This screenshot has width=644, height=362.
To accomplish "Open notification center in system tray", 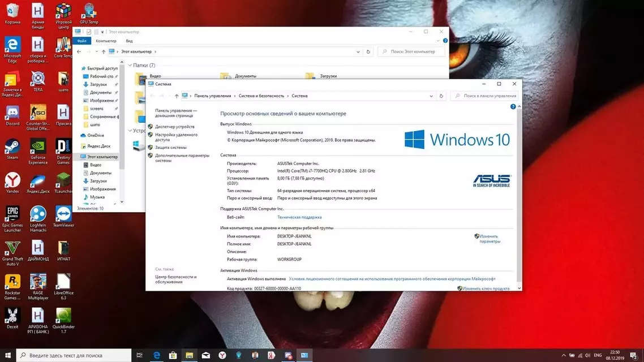I will coord(634,355).
